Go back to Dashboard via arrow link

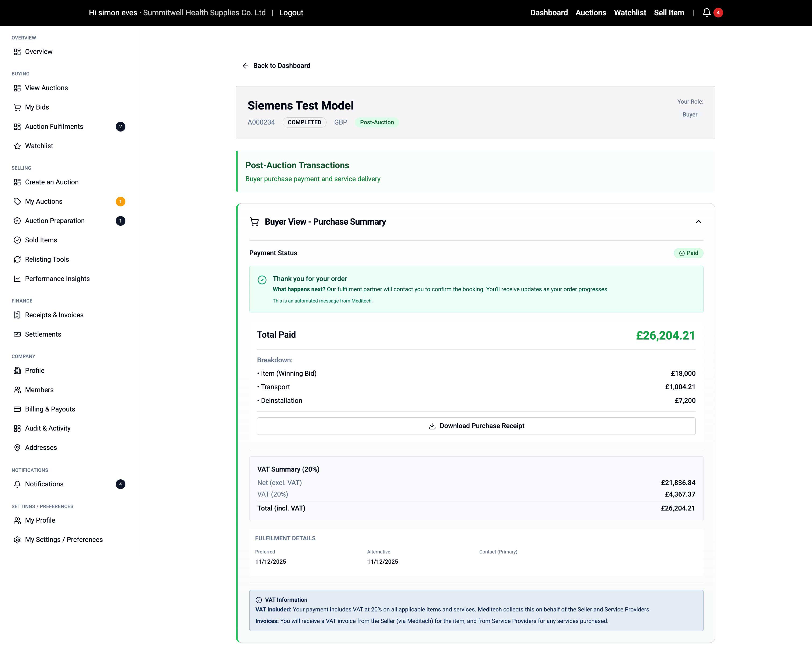coord(276,66)
